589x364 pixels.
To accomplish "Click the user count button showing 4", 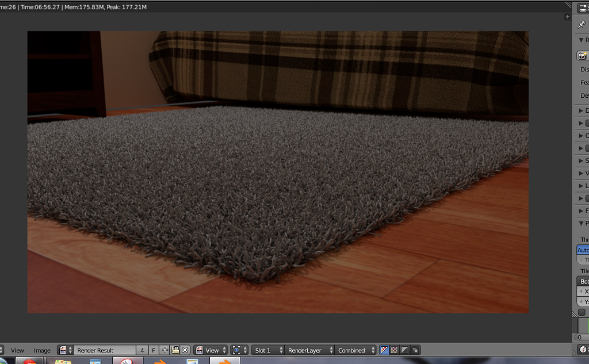I will click(x=142, y=350).
